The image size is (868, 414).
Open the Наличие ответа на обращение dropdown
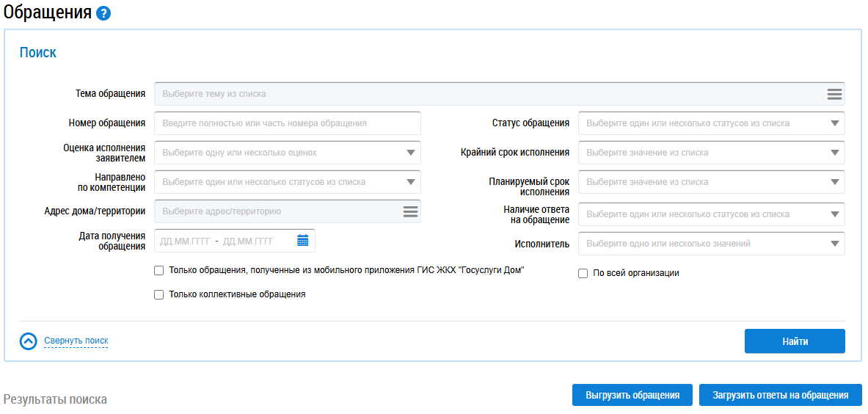click(x=834, y=214)
